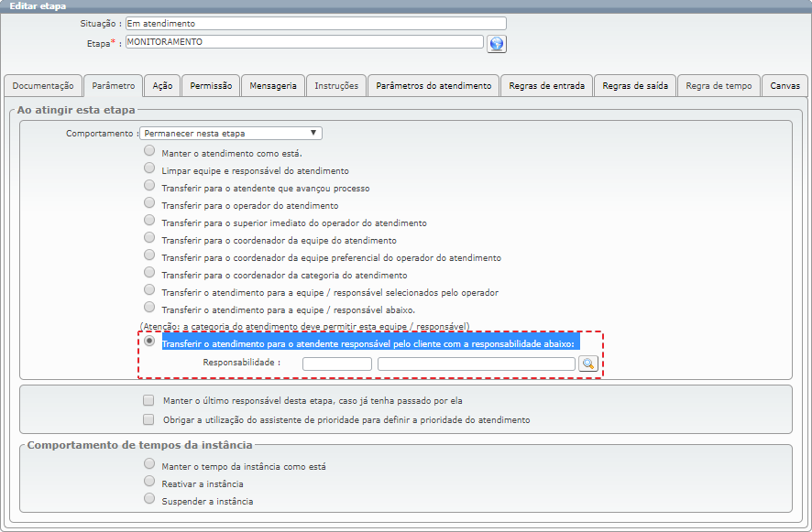Select 'Manter o atendimento como está' radio
This screenshot has height=532, width=812.
[x=149, y=152]
